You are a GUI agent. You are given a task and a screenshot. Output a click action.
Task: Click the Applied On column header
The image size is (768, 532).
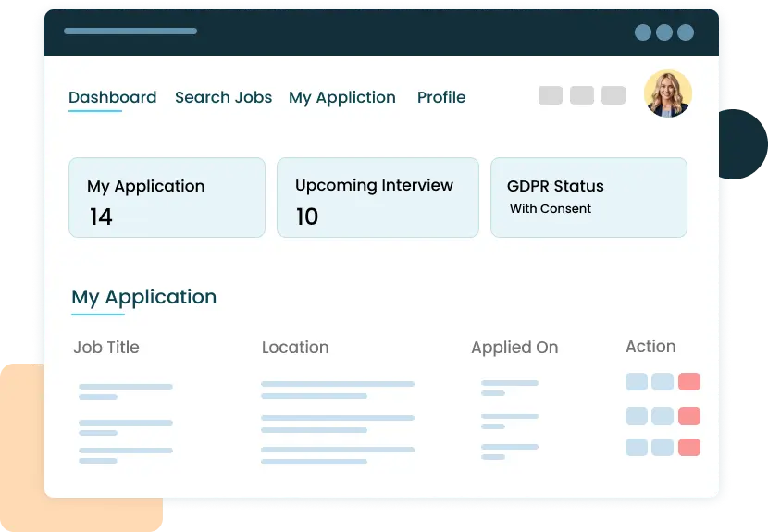click(x=514, y=347)
